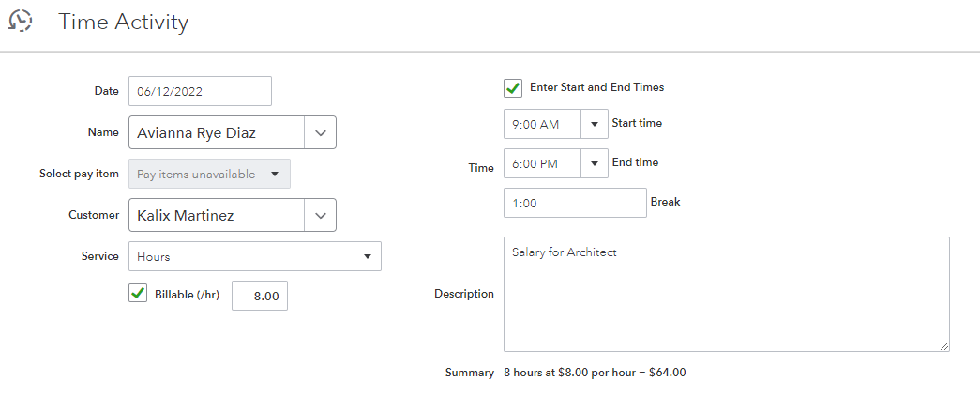The image size is (980, 412).
Task: Click the Break duration input field
Action: (575, 203)
